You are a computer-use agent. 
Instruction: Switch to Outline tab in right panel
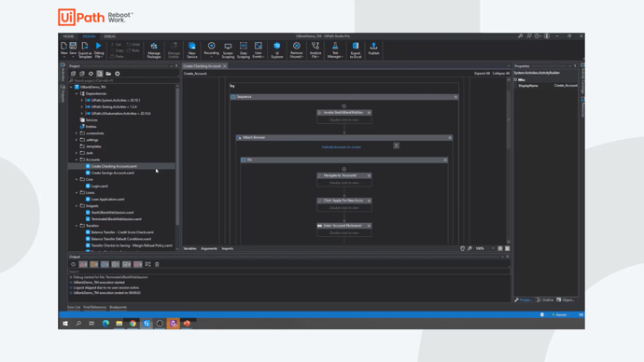545,300
